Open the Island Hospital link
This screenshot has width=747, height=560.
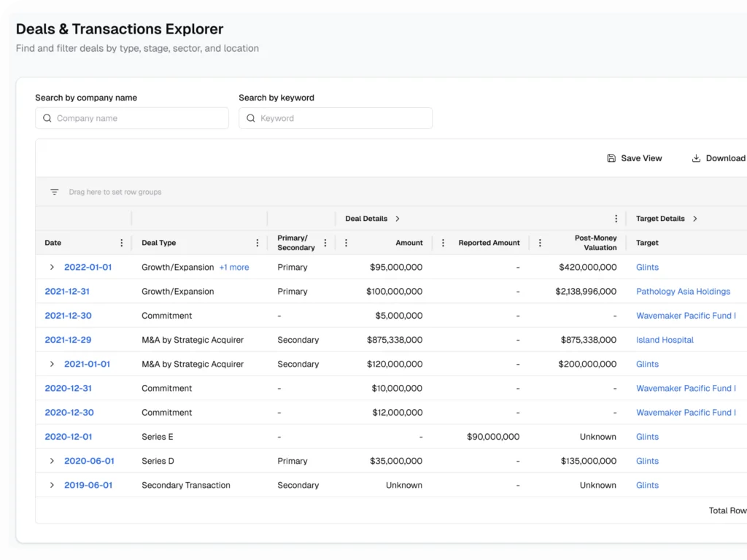pos(664,340)
